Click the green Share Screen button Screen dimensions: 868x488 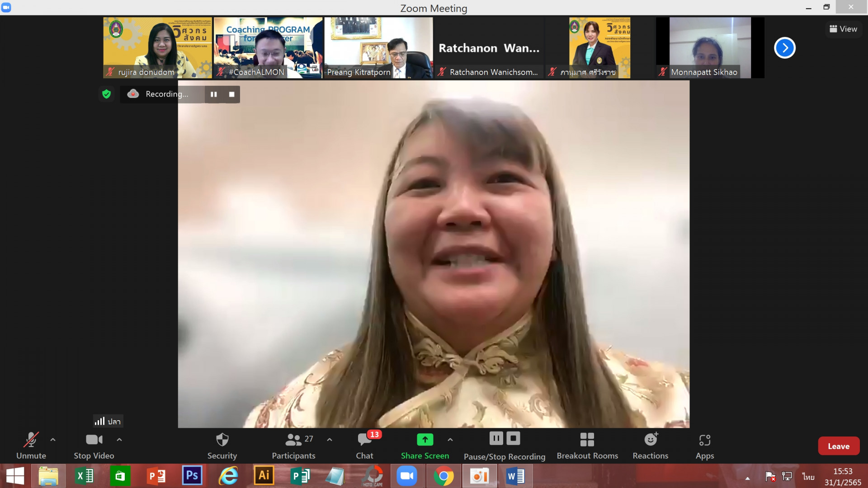click(x=425, y=446)
